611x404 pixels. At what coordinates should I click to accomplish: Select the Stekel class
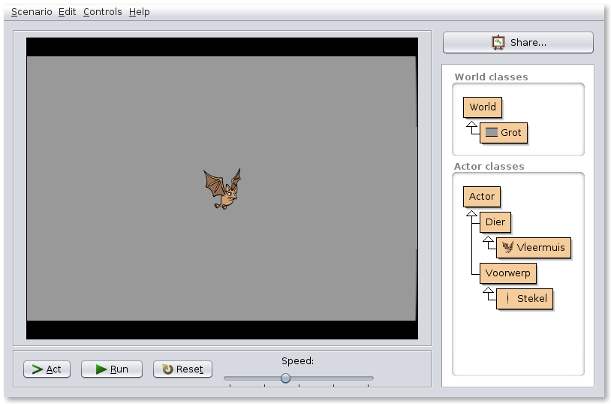click(x=524, y=299)
